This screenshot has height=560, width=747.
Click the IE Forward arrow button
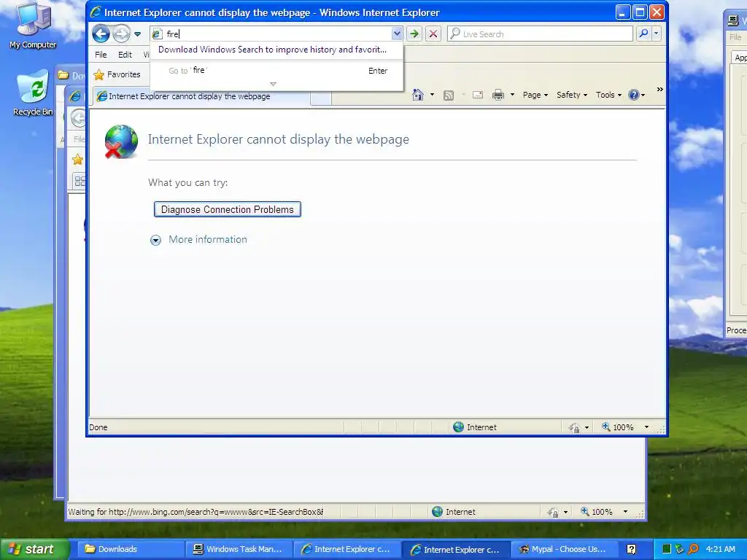[122, 34]
